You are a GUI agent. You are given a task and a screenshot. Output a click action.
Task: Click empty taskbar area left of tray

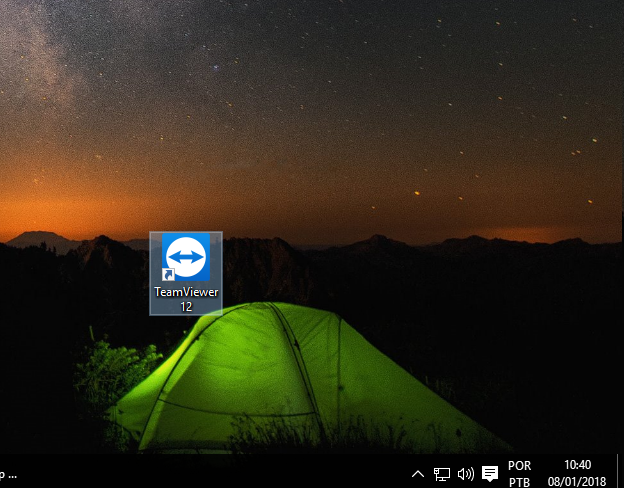[x=250, y=473]
